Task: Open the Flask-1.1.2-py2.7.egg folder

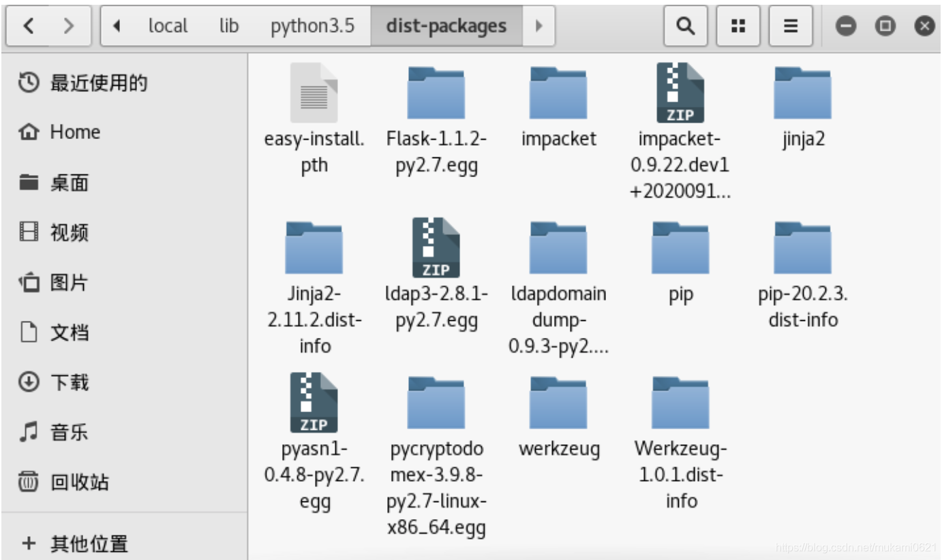Action: click(x=436, y=93)
